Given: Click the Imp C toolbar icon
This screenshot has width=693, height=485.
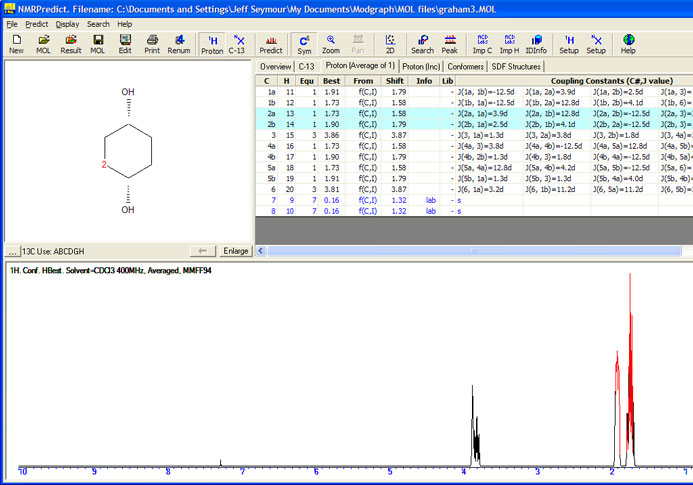Looking at the screenshot, I should [482, 43].
